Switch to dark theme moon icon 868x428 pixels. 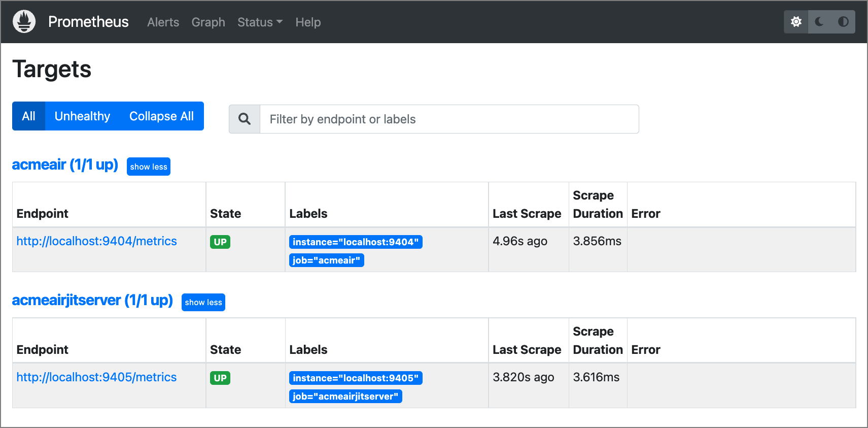[819, 22]
